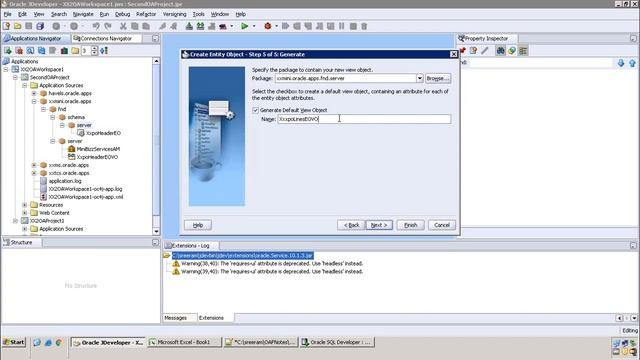
Task: Click the New document toolbar icon
Action: click(x=6, y=26)
